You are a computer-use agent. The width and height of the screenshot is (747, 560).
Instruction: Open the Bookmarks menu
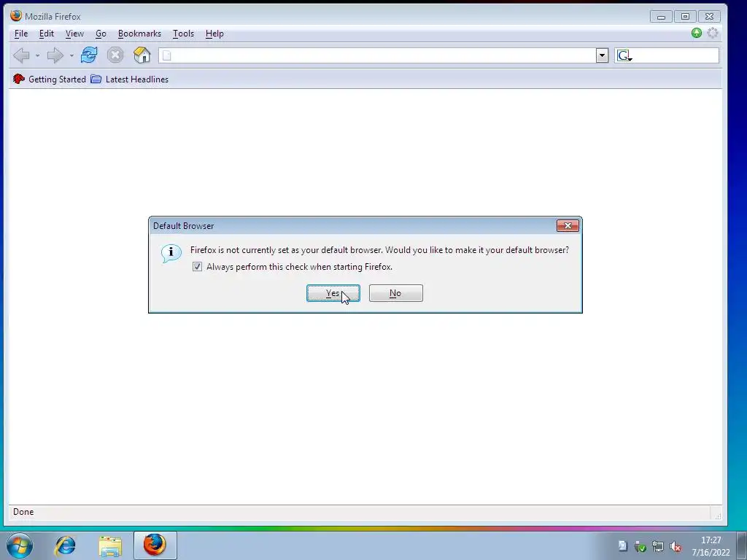coord(139,34)
